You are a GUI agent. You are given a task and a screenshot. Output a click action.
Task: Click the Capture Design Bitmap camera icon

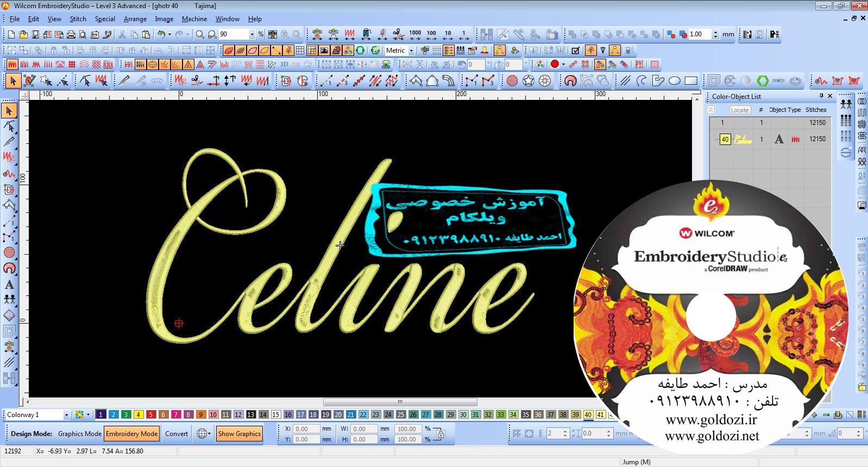tap(551, 34)
